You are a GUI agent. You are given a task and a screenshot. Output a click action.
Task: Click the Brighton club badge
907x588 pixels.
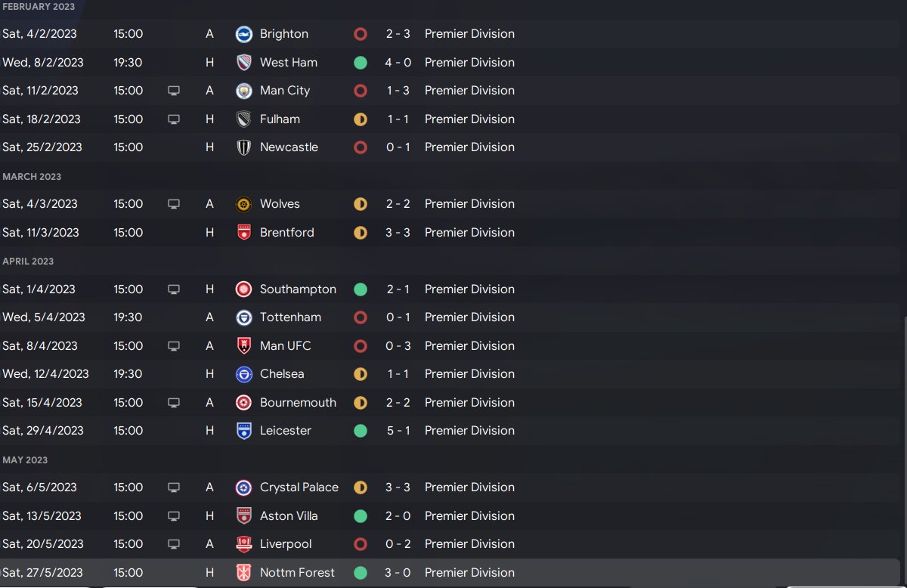point(243,34)
